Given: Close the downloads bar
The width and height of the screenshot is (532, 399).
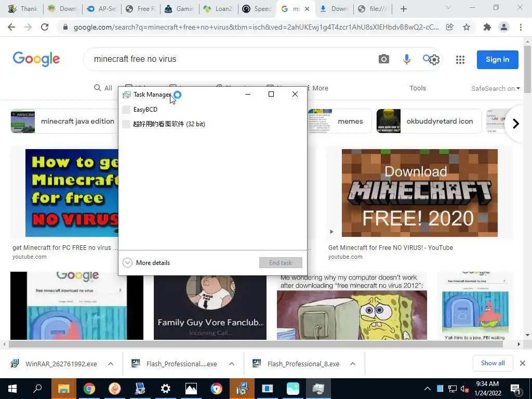Looking at the screenshot, I should coord(523,363).
